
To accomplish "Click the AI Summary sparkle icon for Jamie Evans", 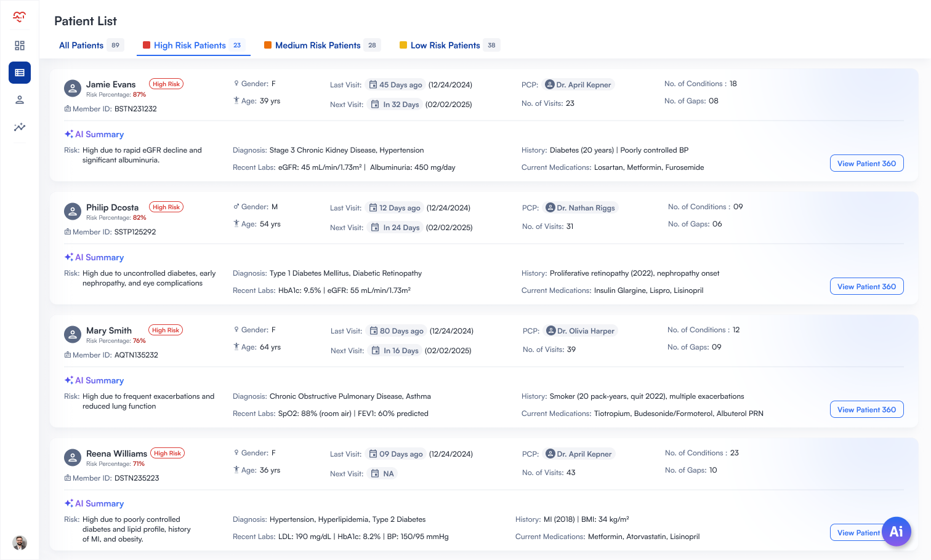I will (x=68, y=134).
